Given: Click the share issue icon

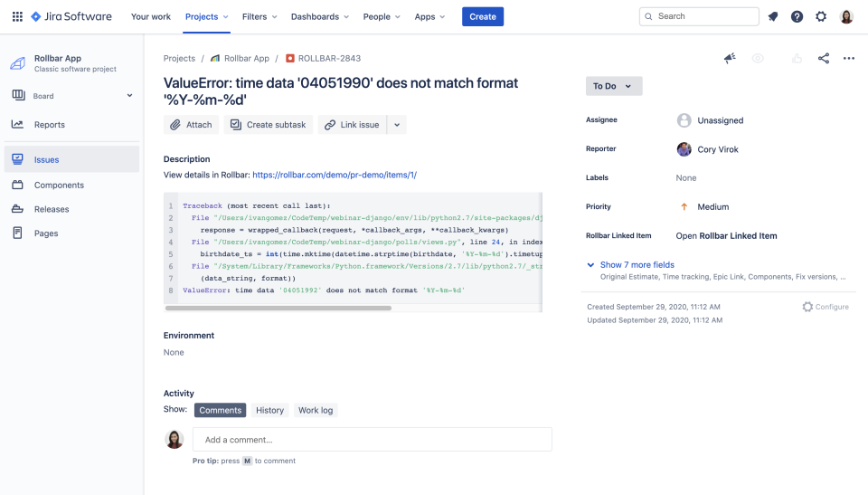Looking at the screenshot, I should [824, 59].
